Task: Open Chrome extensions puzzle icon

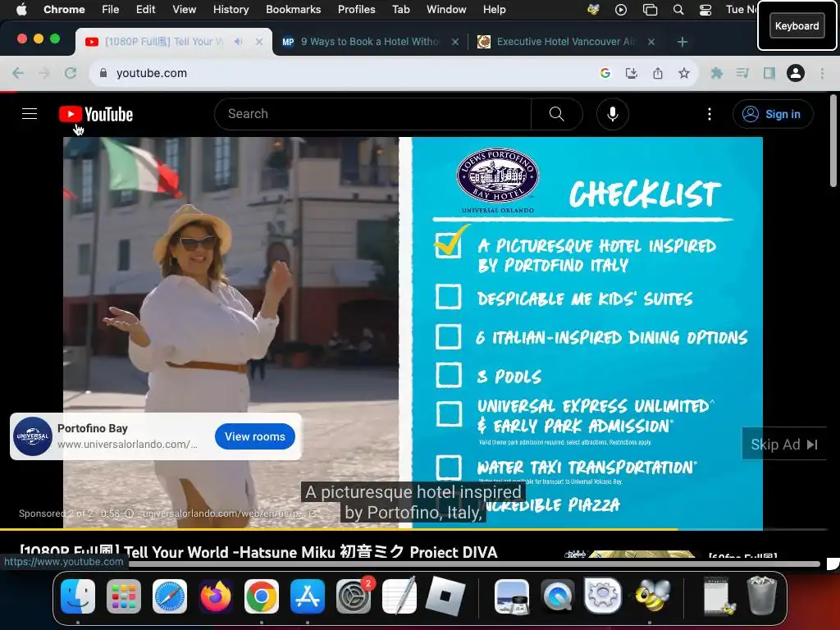Action: [x=716, y=73]
